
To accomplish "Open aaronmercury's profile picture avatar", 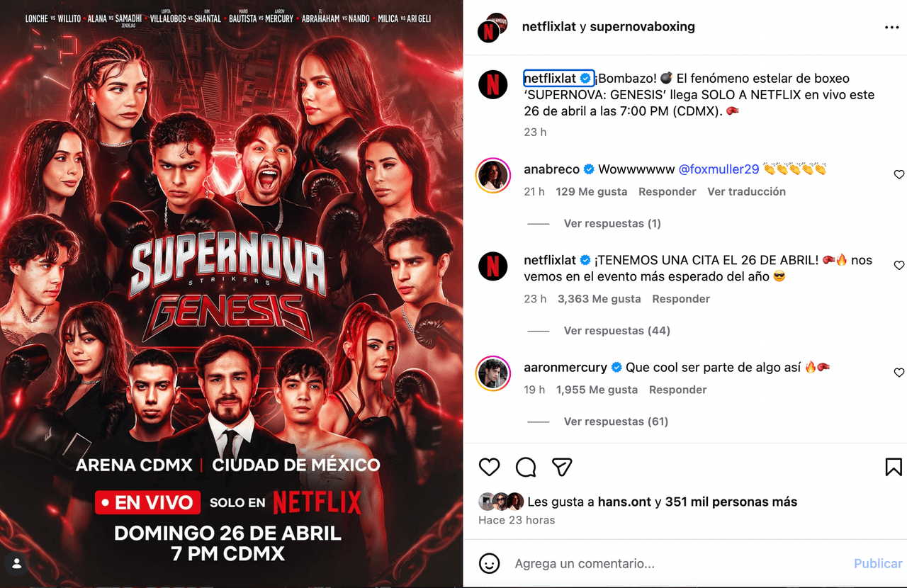I will pos(492,373).
